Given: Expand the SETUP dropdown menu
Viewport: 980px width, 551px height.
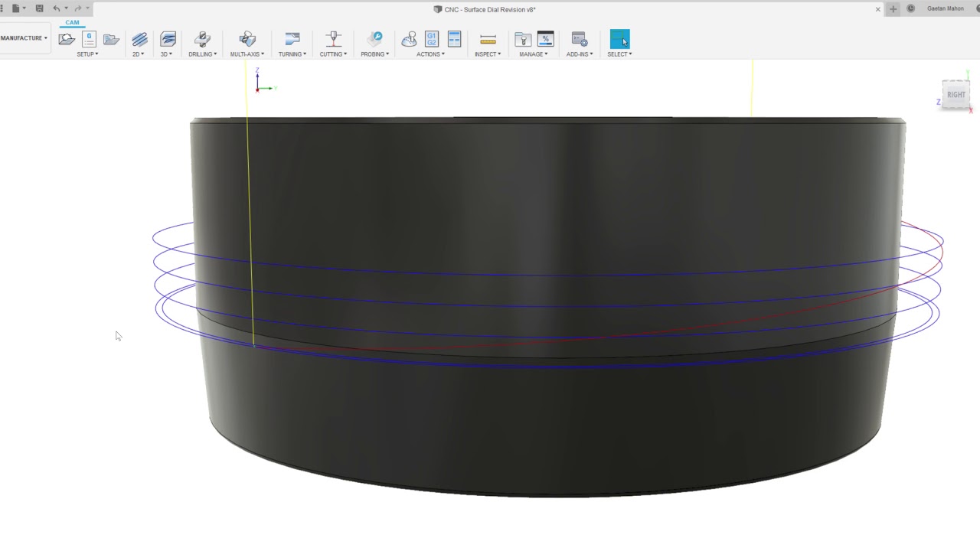Looking at the screenshot, I should click(x=87, y=54).
